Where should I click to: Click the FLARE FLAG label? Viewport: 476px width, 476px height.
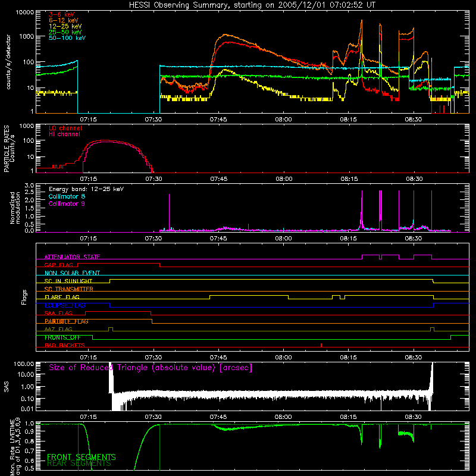[x=62, y=297]
